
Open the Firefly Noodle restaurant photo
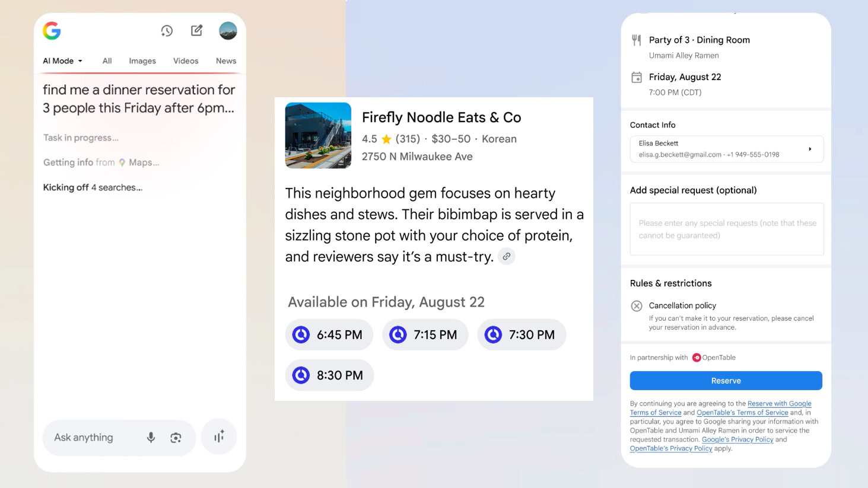pos(318,136)
